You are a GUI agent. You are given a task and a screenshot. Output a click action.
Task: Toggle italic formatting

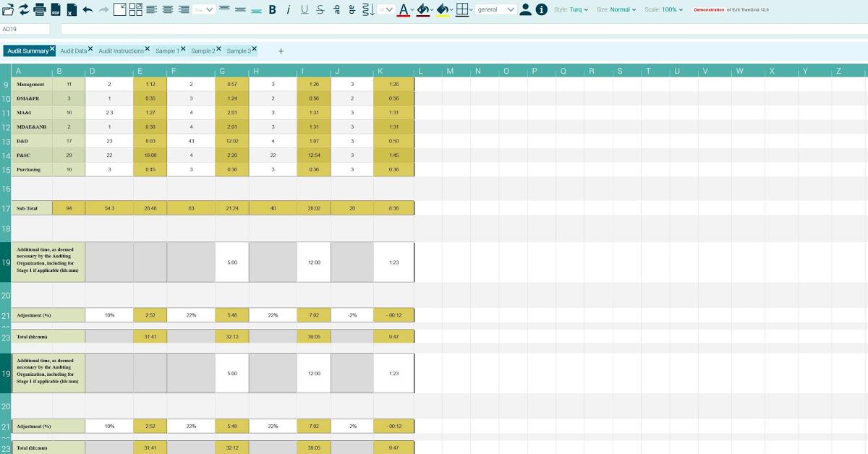[x=288, y=9]
